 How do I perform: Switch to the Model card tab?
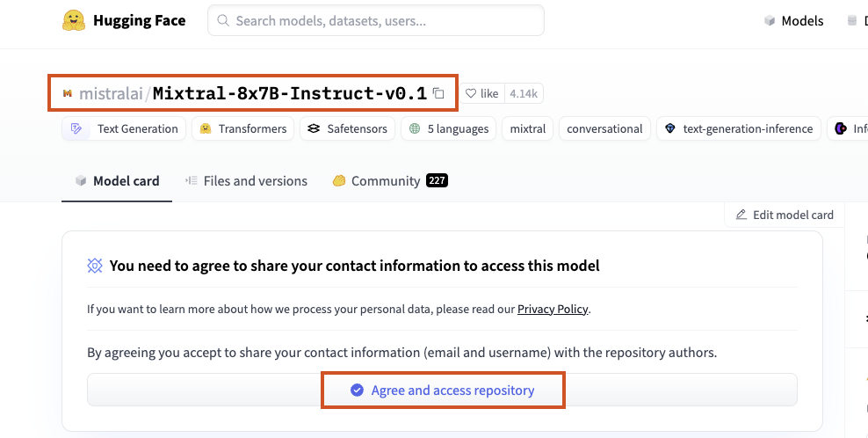click(x=117, y=181)
